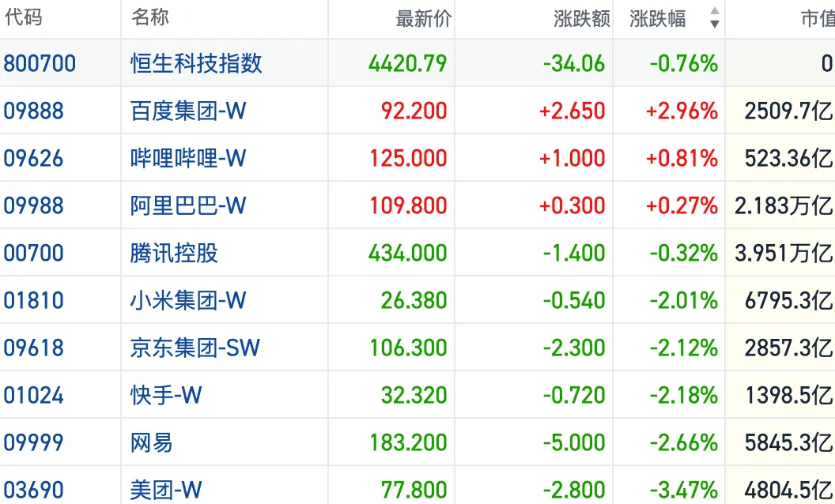Select the 32.320 price cell
The height and width of the screenshot is (504, 835).
coord(414,396)
